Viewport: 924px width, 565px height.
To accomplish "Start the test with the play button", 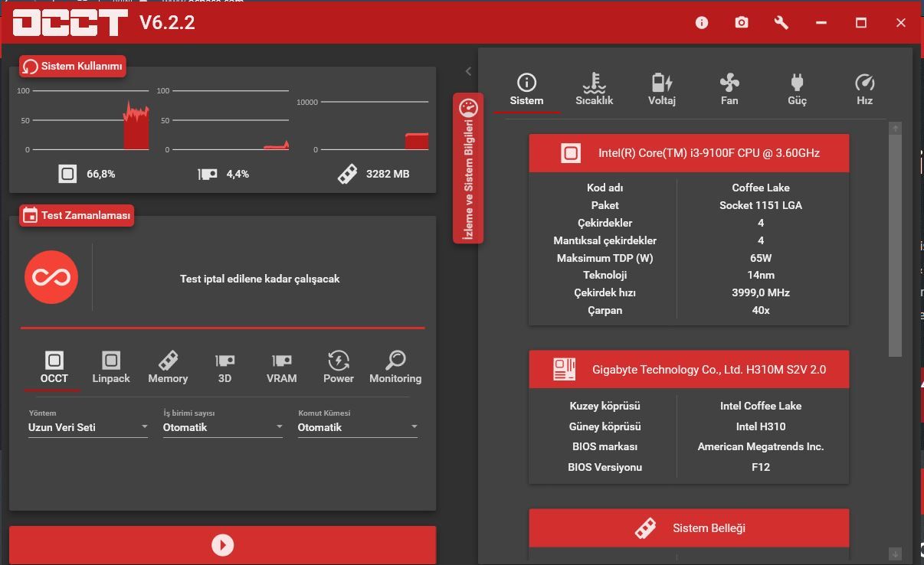I will (222, 545).
